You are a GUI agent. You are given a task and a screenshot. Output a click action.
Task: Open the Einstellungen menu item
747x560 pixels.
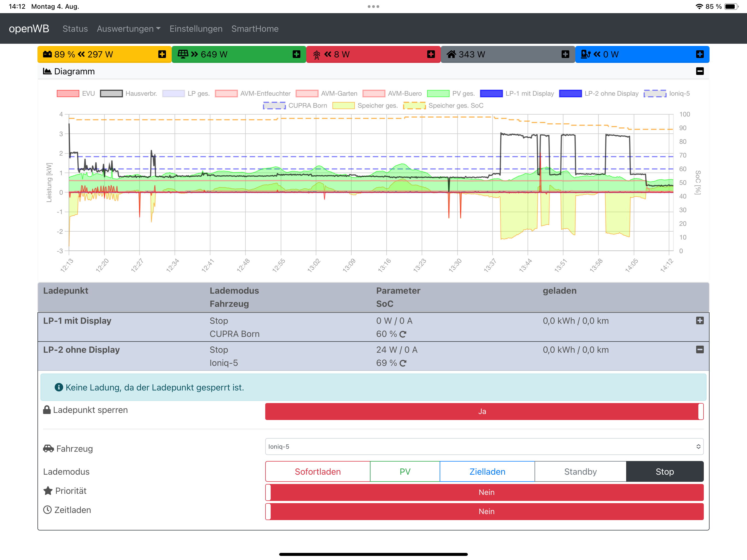[x=196, y=29]
